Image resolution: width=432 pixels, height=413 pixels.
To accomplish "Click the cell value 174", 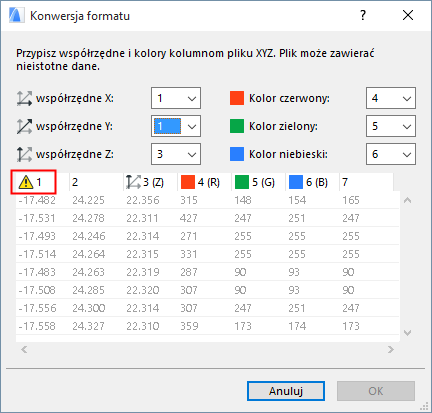I will pyautogui.click(x=297, y=326).
